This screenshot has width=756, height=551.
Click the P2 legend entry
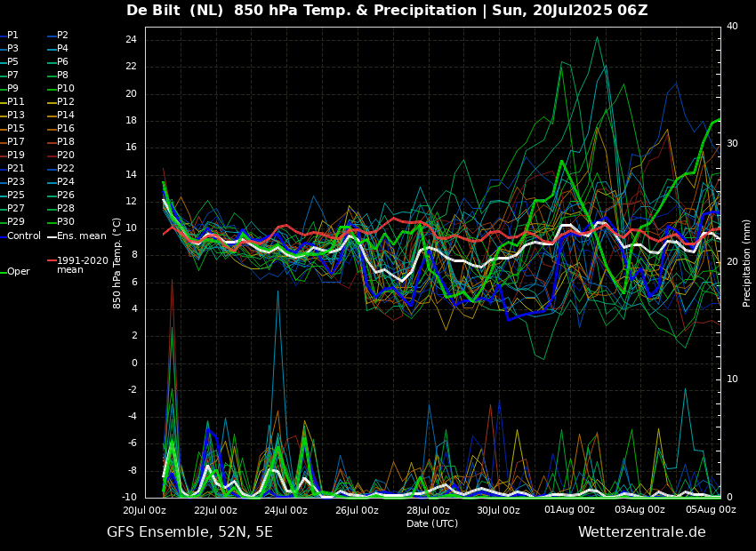(58, 36)
